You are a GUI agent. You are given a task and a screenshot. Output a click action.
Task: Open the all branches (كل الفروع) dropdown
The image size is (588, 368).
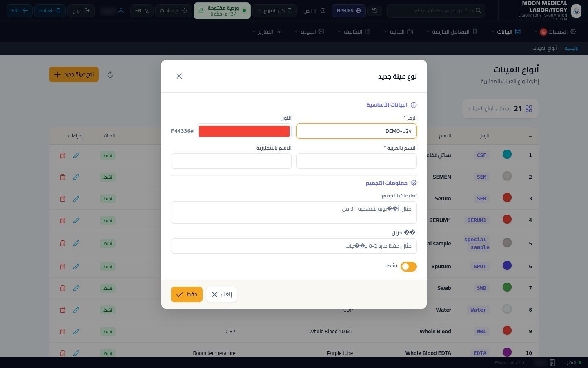pyautogui.click(x=274, y=11)
